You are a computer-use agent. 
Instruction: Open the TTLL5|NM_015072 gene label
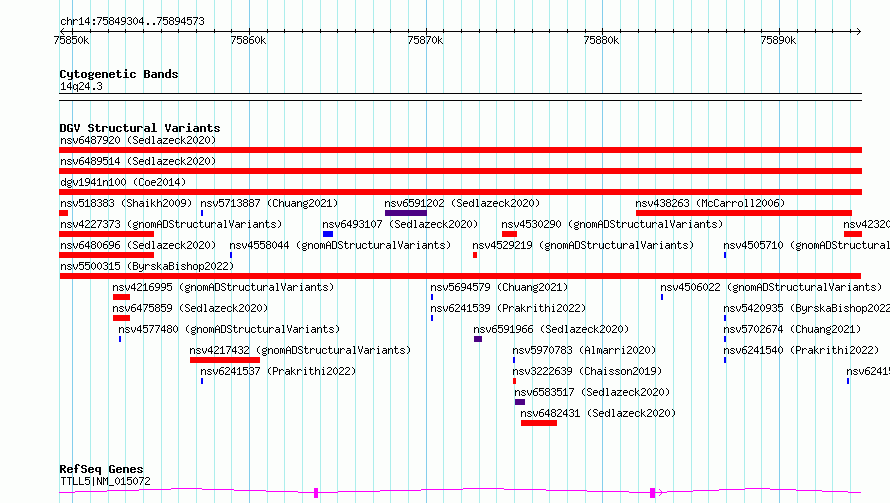[x=105, y=481]
